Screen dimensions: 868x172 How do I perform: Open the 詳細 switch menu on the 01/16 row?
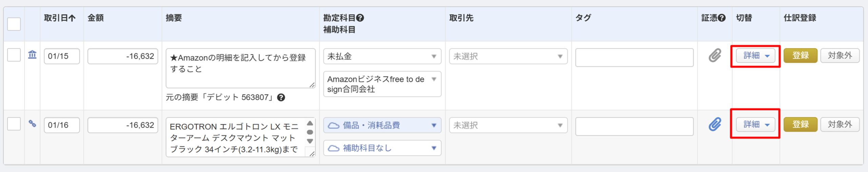pos(756,125)
